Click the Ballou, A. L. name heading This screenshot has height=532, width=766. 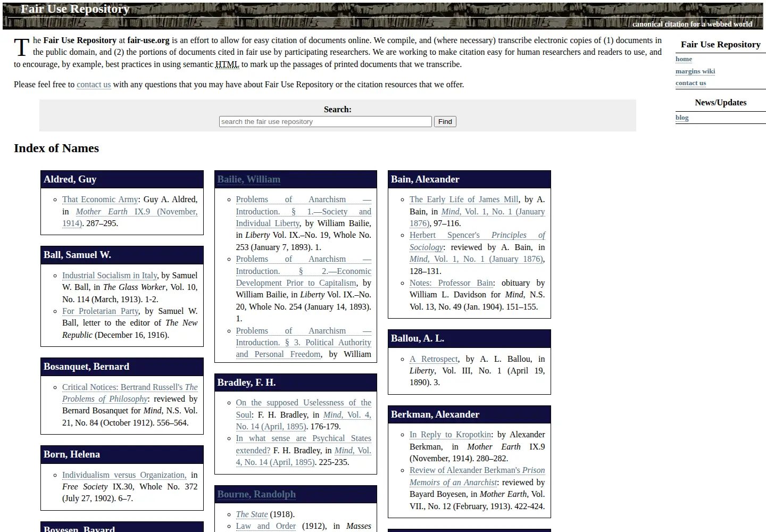coord(418,338)
